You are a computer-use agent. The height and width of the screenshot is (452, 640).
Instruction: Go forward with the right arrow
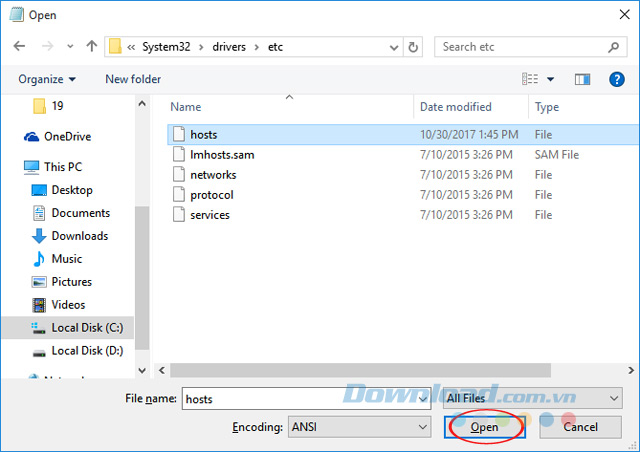[47, 46]
